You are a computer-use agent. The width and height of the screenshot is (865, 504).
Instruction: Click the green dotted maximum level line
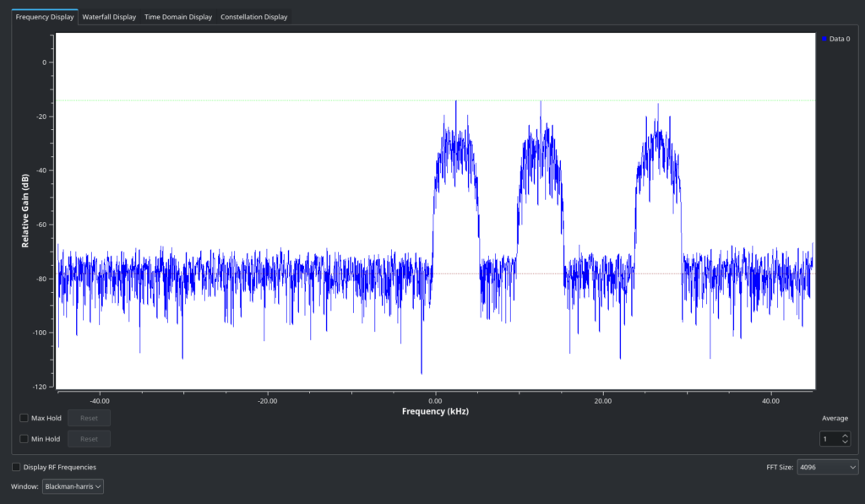pyautogui.click(x=253, y=100)
